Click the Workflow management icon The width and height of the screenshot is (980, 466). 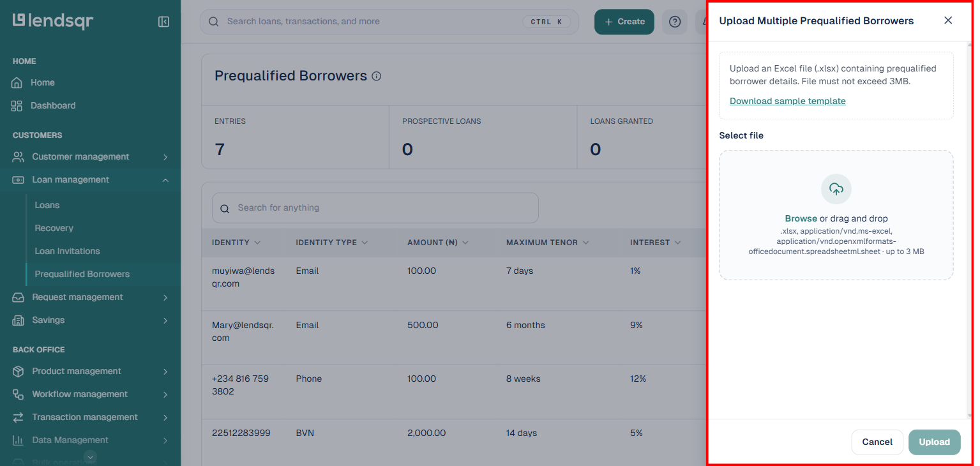coord(19,394)
